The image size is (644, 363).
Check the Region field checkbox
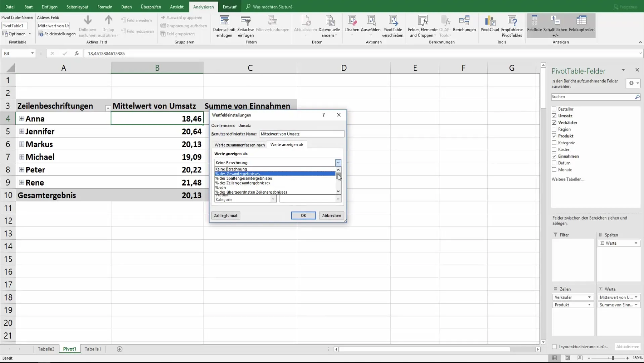click(554, 129)
